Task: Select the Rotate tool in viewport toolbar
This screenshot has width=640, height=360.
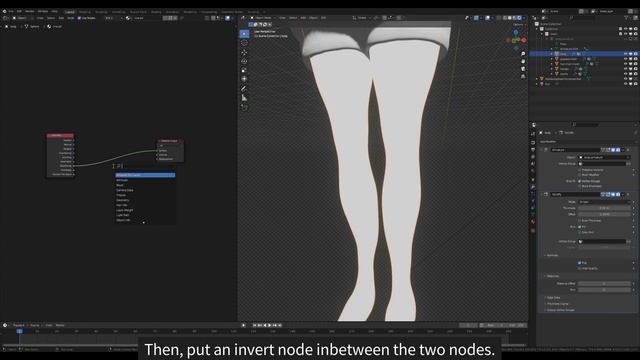Action: click(244, 61)
